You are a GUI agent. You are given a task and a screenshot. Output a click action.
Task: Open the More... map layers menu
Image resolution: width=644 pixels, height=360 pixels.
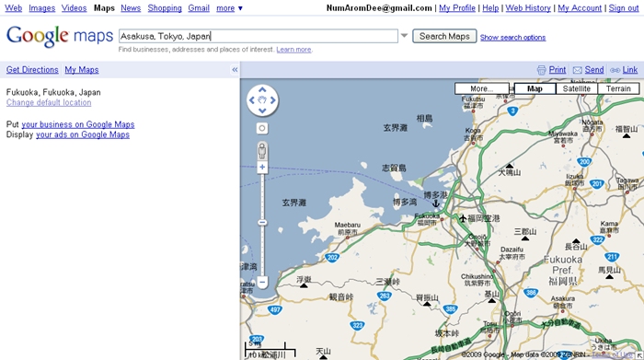pyautogui.click(x=482, y=88)
